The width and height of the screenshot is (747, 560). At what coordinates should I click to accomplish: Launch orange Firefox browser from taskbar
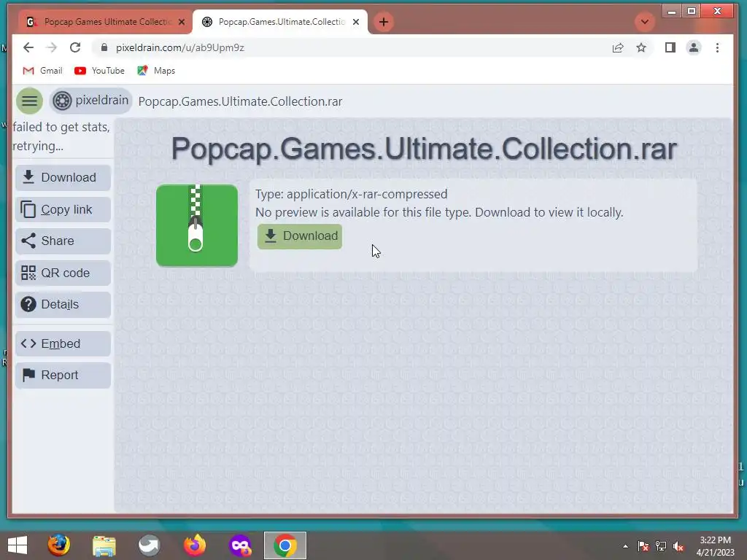click(x=194, y=545)
